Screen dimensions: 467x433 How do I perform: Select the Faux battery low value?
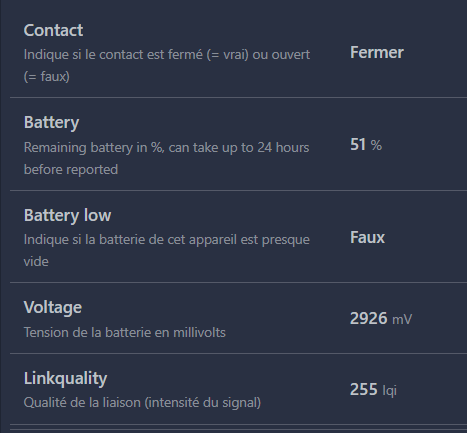pos(367,238)
